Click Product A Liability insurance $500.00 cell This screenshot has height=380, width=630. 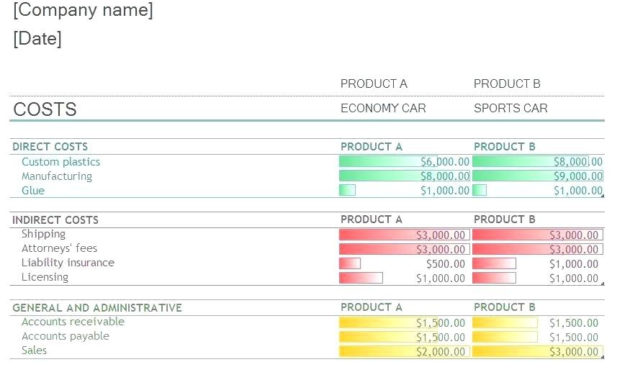[x=405, y=264]
